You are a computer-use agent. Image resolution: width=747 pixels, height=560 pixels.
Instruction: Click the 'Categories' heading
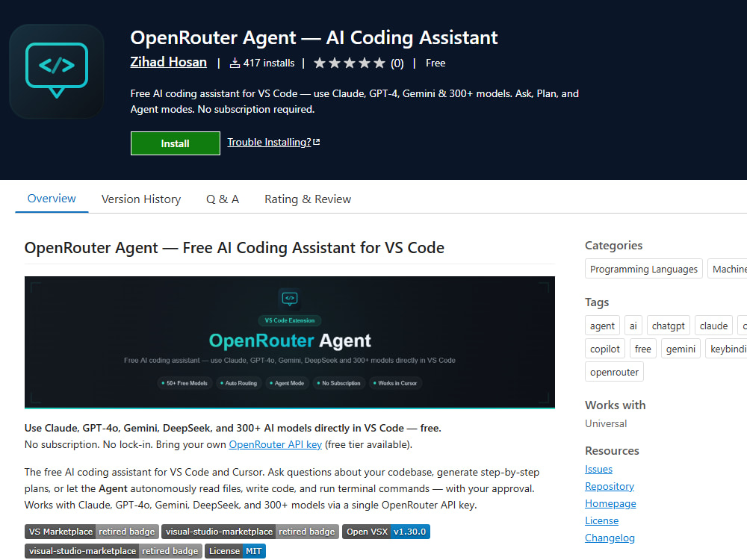pos(613,245)
